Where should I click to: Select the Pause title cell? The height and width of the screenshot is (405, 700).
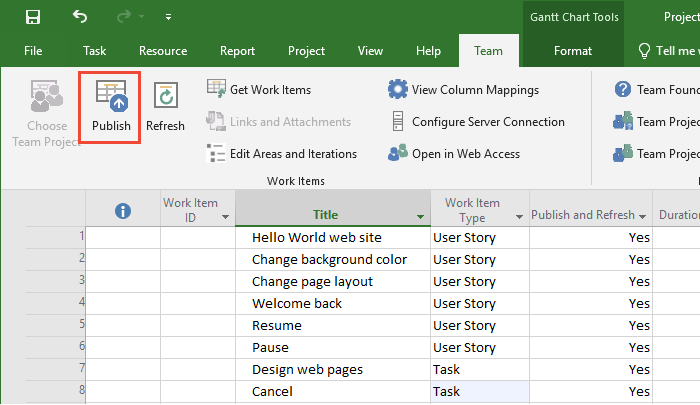(x=333, y=347)
